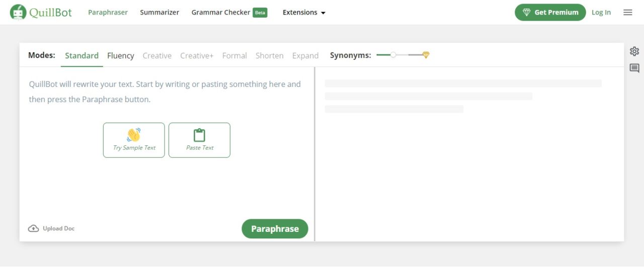Select the Formal mode tab

click(x=234, y=55)
